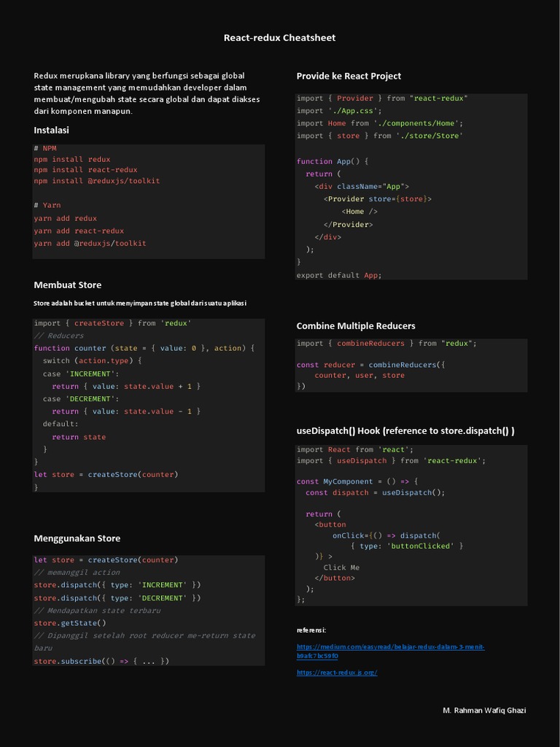The image size is (560, 747).
Task: Click the Combine Multiple Reducers heading
Action: (356, 325)
